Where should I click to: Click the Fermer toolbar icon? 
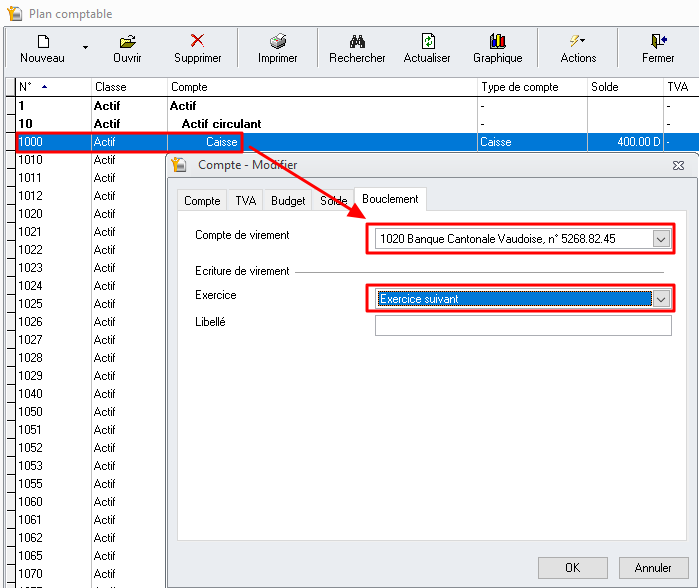[658, 42]
